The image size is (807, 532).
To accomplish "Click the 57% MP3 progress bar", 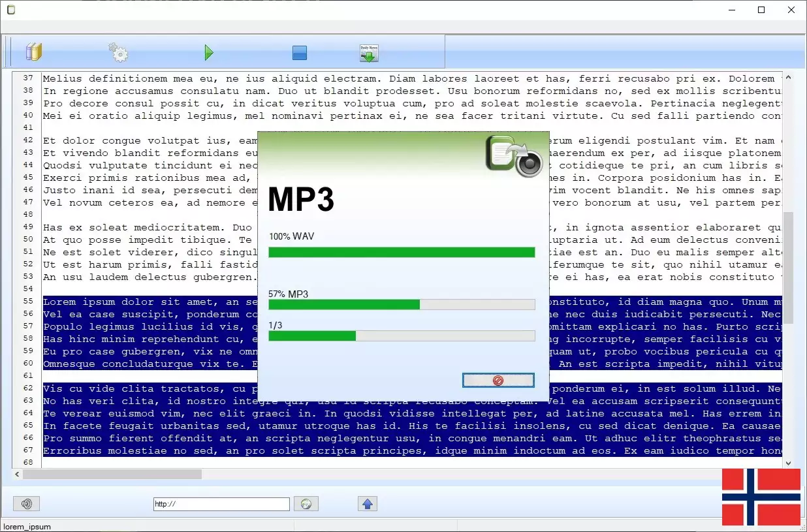I will (x=402, y=304).
